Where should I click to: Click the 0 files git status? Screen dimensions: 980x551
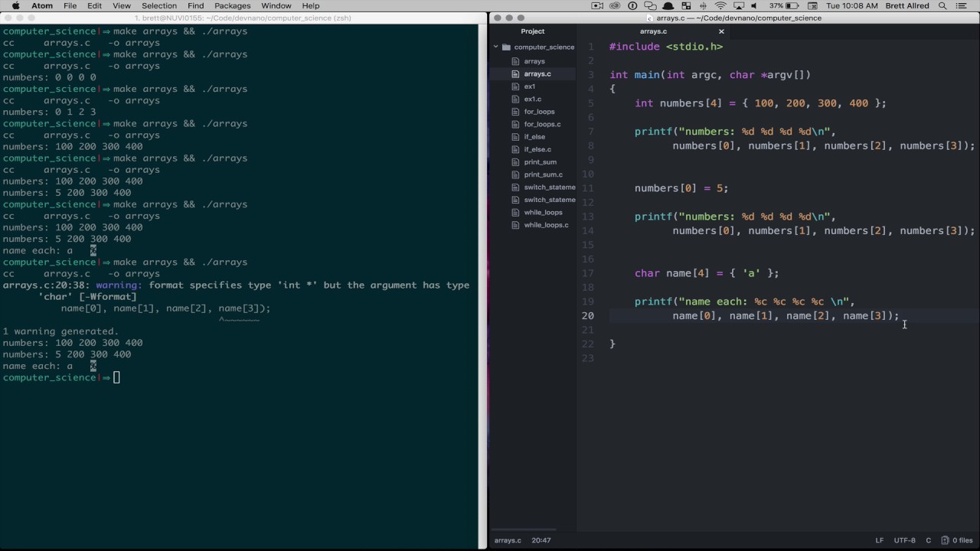[957, 540]
